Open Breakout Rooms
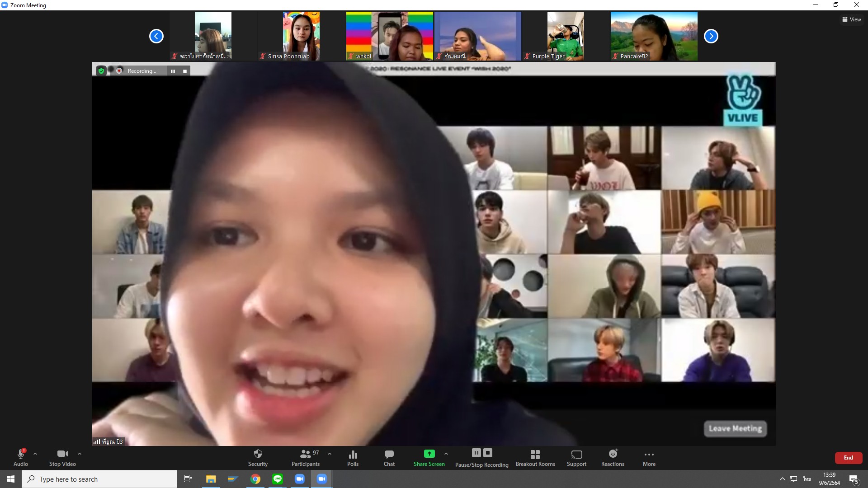This screenshot has height=488, width=868. [x=535, y=457]
